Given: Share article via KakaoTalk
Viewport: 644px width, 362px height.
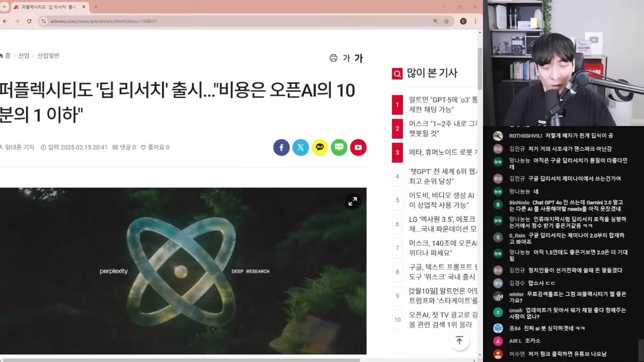Looking at the screenshot, I should 320,147.
